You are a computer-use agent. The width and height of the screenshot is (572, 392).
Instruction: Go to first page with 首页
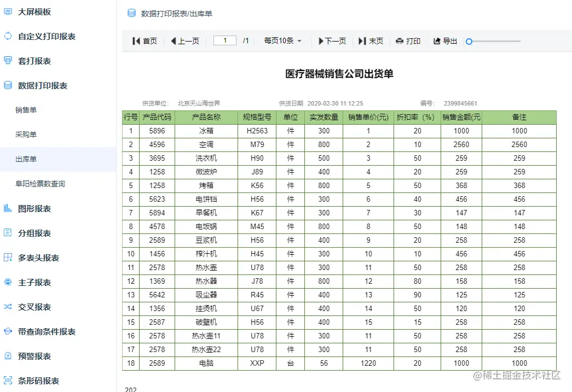click(x=145, y=41)
